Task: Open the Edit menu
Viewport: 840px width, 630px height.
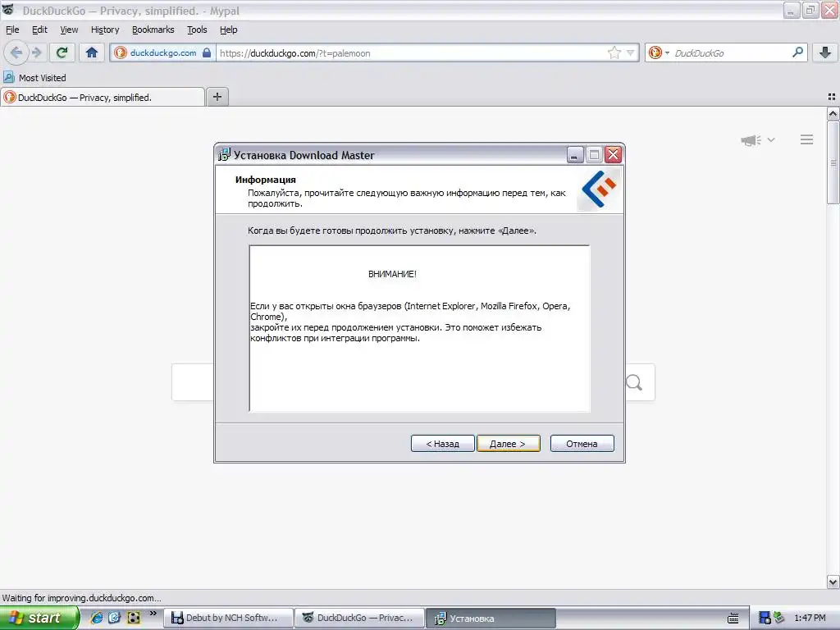Action: point(39,30)
